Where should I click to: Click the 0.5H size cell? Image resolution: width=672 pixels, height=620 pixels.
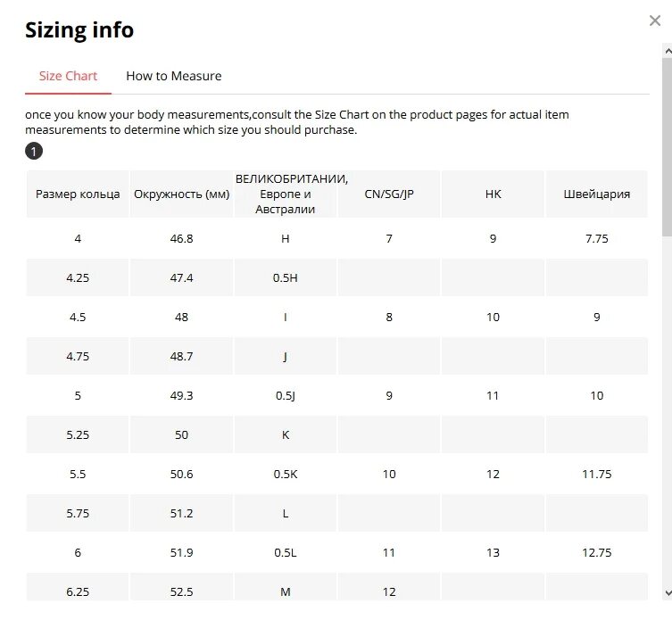coord(286,278)
